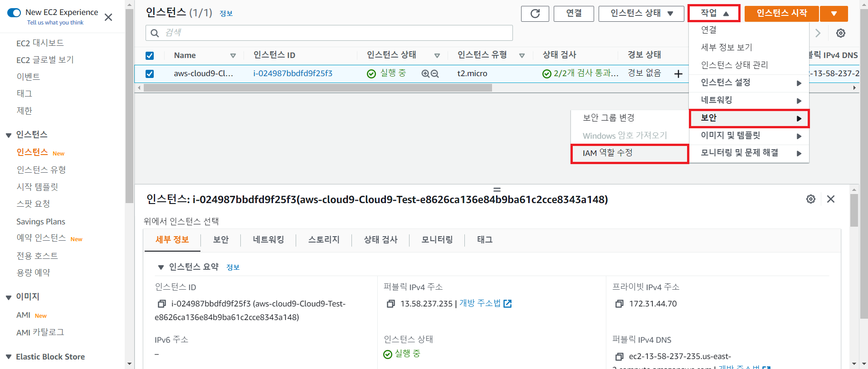Copy public IPv4 address 13.58.237.235
Viewport: 868px width, 369px height.
pos(390,304)
